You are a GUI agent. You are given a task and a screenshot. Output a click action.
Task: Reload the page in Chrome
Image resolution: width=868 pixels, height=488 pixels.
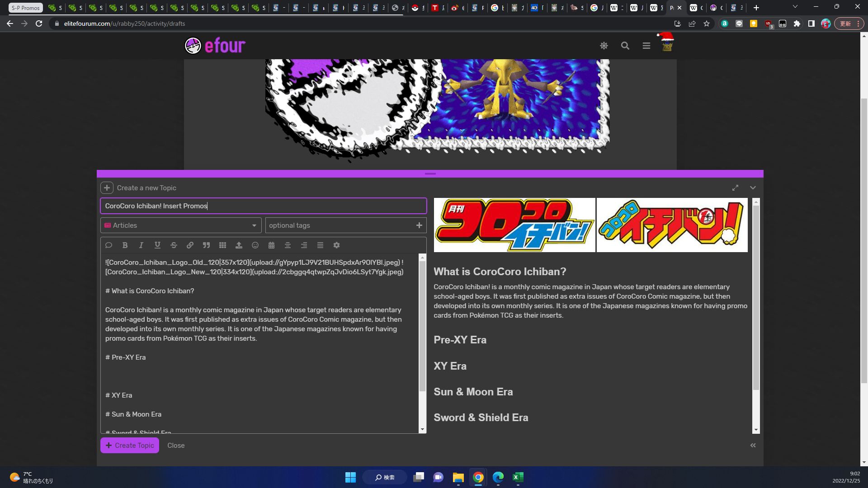(x=39, y=23)
